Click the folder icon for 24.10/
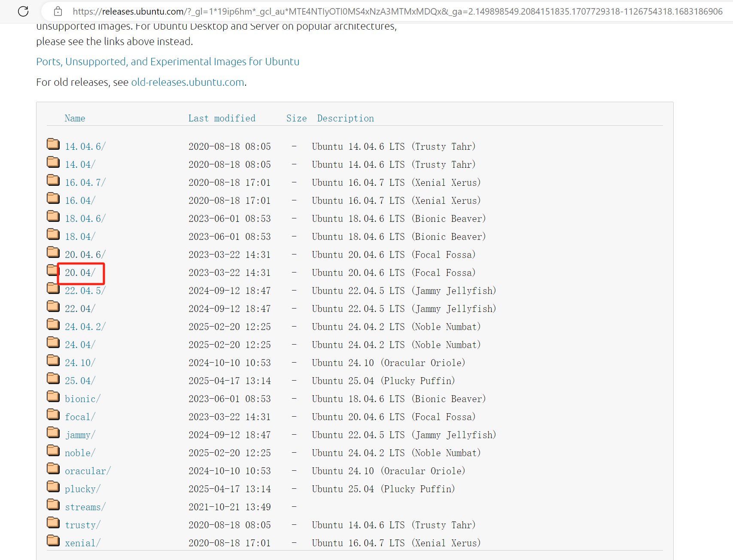733x560 pixels. 53,360
